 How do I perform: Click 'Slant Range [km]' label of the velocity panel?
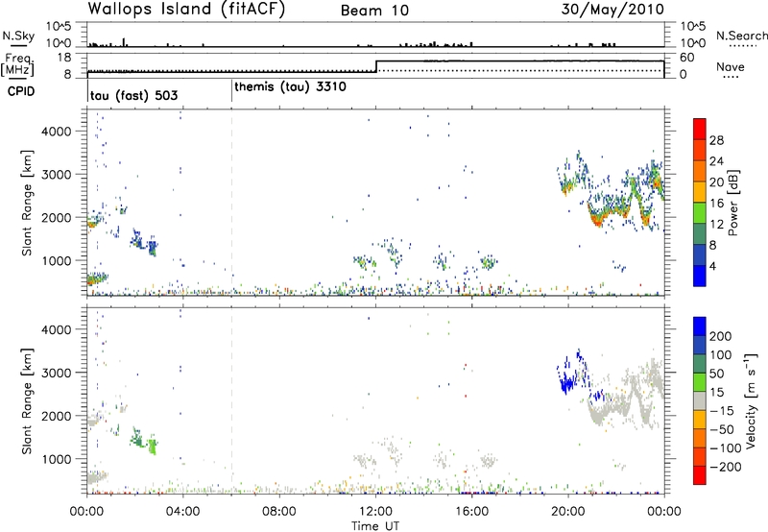click(27, 400)
